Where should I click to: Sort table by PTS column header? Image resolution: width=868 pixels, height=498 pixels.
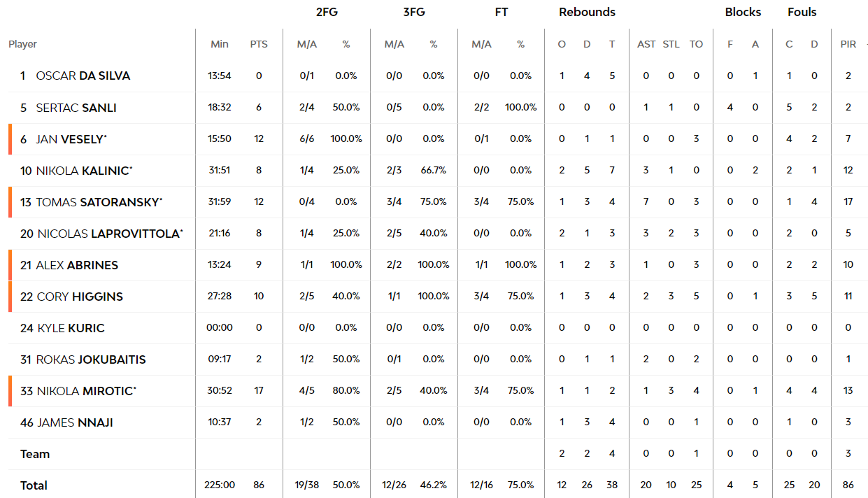point(259,44)
